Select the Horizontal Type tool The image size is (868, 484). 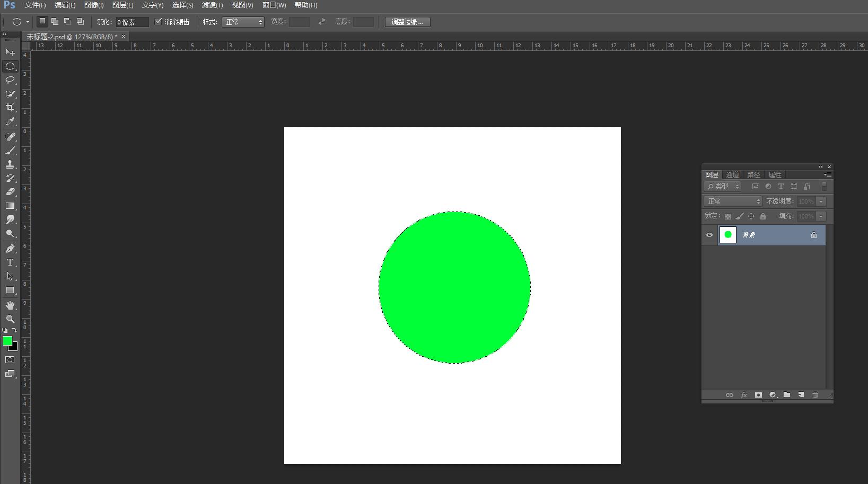point(10,262)
